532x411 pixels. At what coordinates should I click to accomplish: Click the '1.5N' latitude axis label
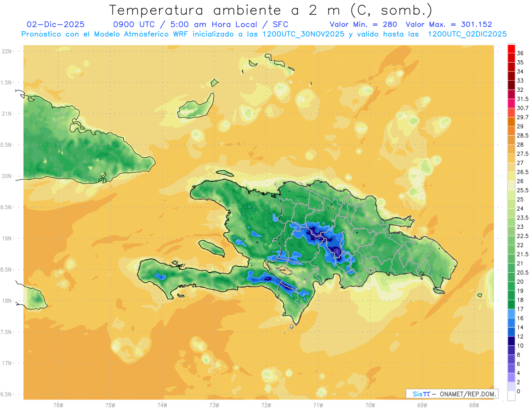(6, 82)
